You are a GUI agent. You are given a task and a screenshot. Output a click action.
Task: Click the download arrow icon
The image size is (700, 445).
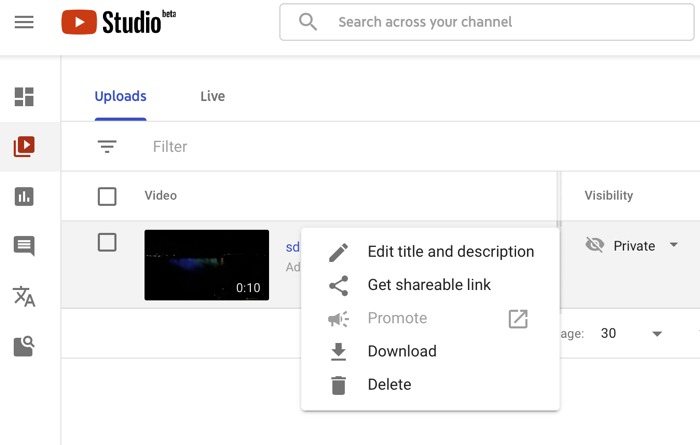coord(338,352)
